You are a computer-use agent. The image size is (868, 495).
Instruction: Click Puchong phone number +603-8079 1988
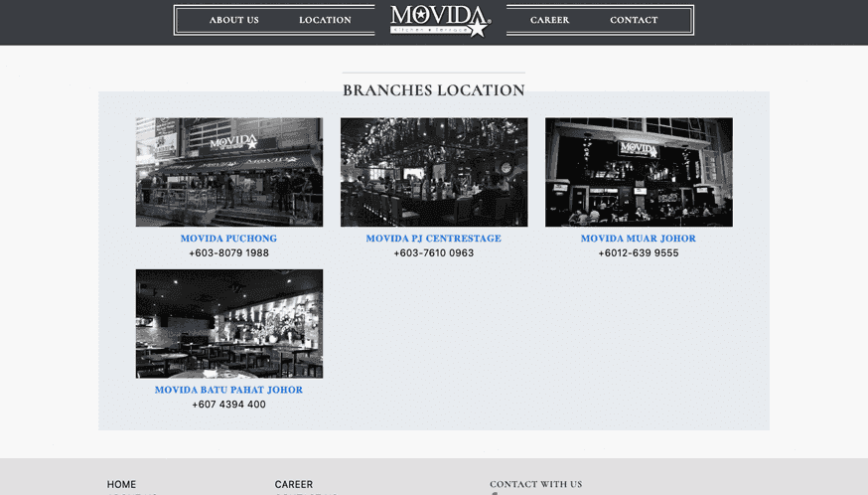pyautogui.click(x=228, y=253)
